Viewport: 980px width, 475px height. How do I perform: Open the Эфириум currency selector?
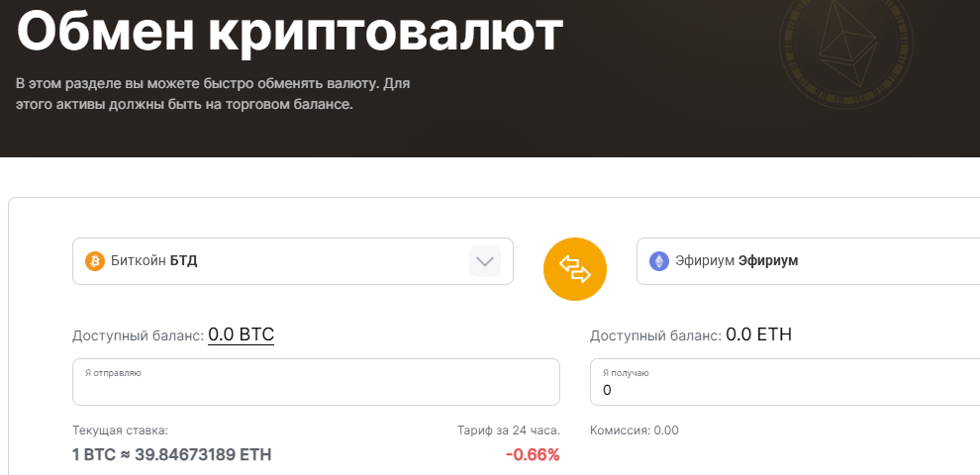[808, 261]
